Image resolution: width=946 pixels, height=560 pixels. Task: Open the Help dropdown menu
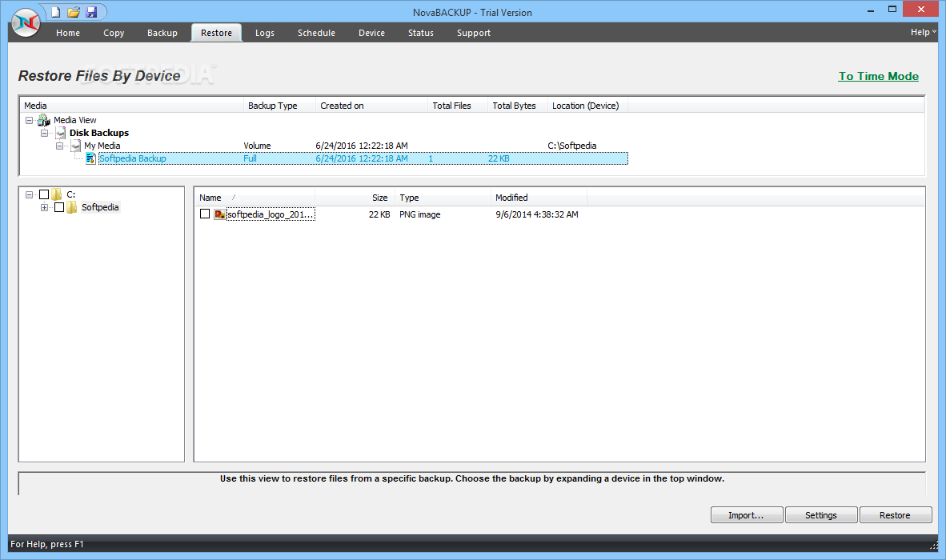(923, 32)
